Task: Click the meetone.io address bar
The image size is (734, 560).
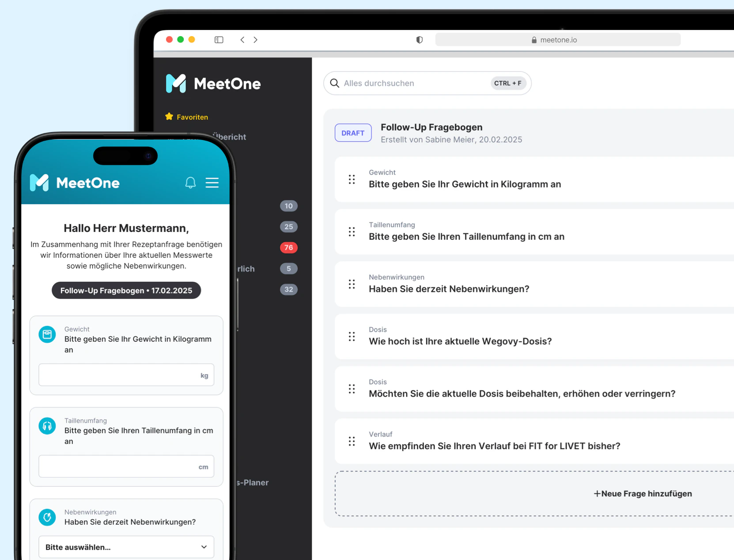Action: point(558,40)
